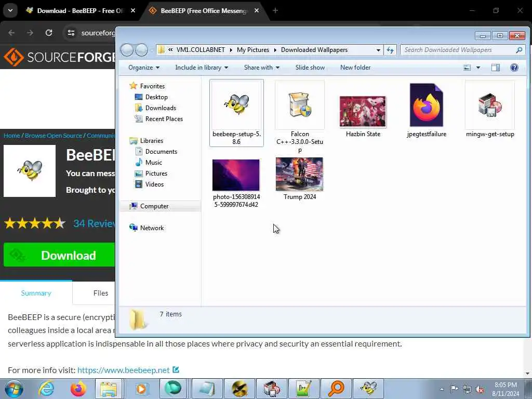Open Explorer help icon

click(x=514, y=68)
